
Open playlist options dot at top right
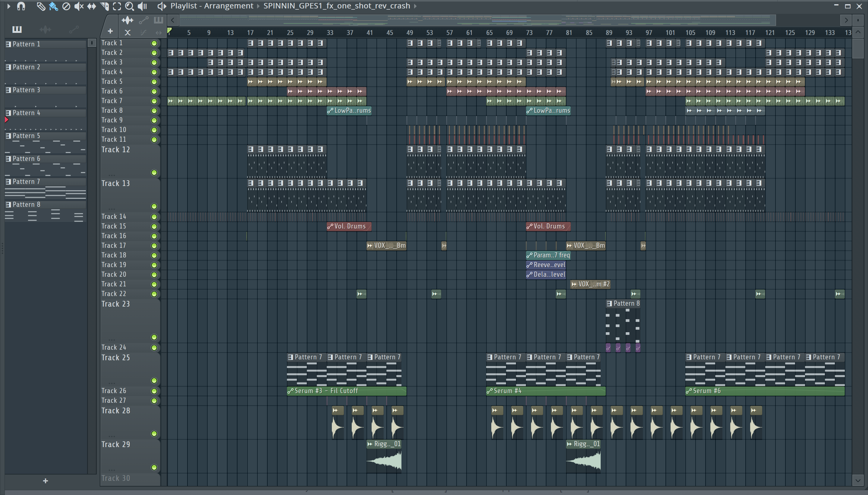click(x=858, y=20)
